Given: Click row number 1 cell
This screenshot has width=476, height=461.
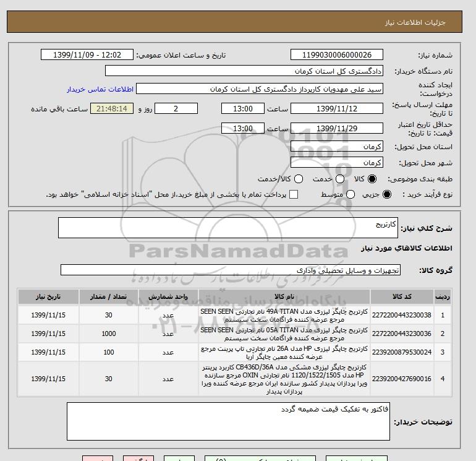Looking at the screenshot, I should click(443, 315).
